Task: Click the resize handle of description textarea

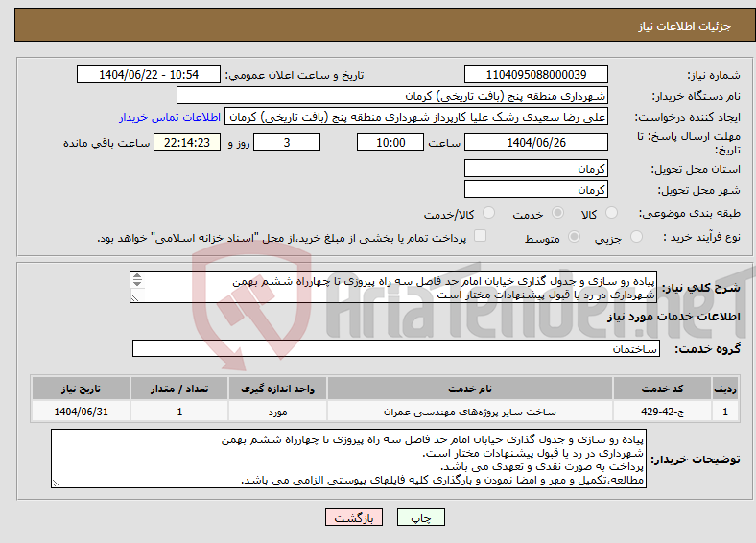Action: (x=134, y=298)
